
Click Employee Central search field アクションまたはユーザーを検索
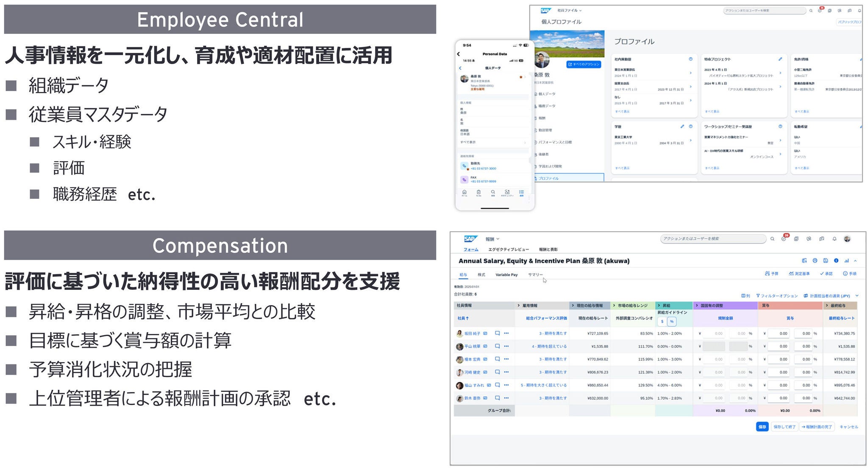[x=764, y=11]
